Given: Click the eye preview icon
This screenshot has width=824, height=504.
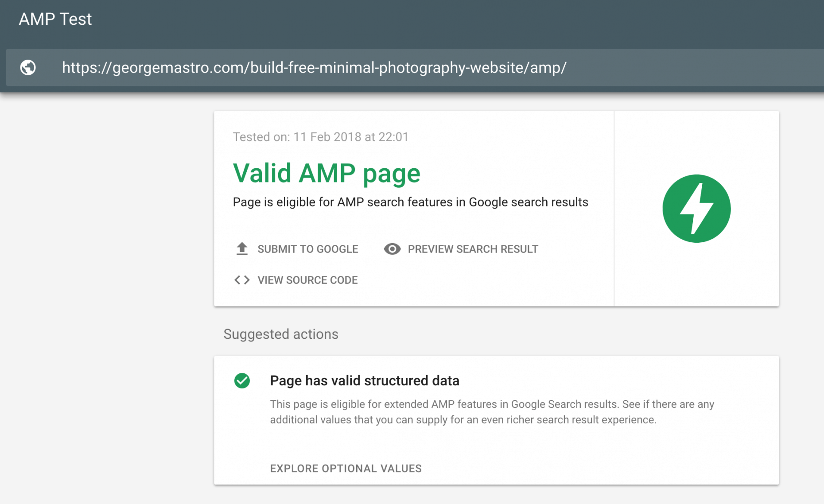Looking at the screenshot, I should click(x=392, y=249).
